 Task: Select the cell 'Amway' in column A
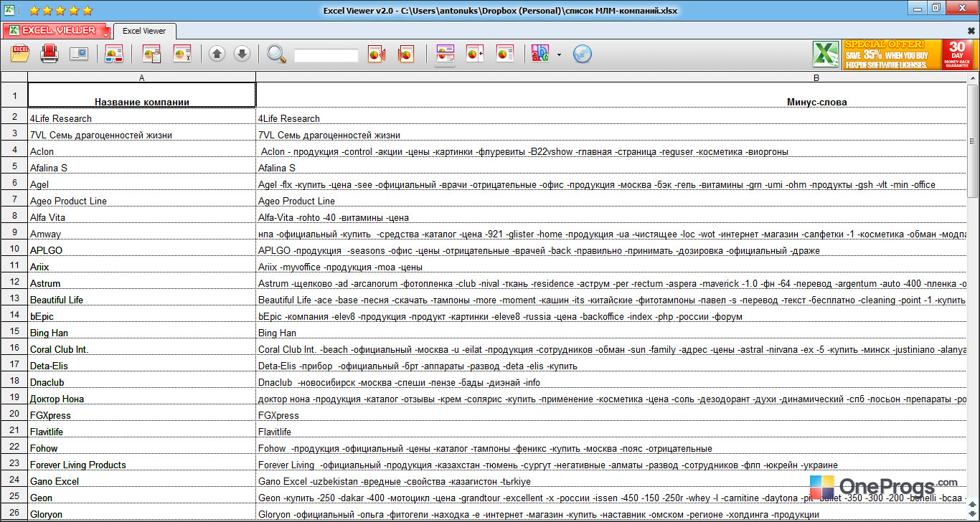pyautogui.click(x=141, y=232)
